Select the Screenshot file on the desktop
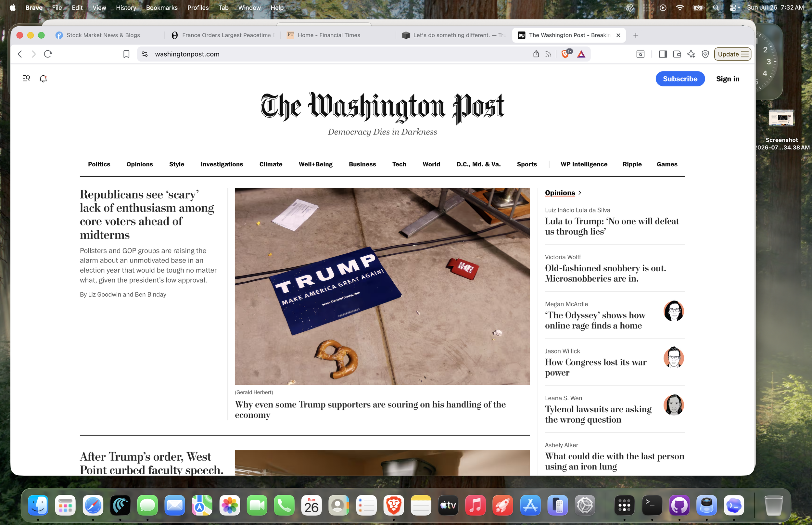Viewport: 812px width, 525px height. pyautogui.click(x=782, y=130)
